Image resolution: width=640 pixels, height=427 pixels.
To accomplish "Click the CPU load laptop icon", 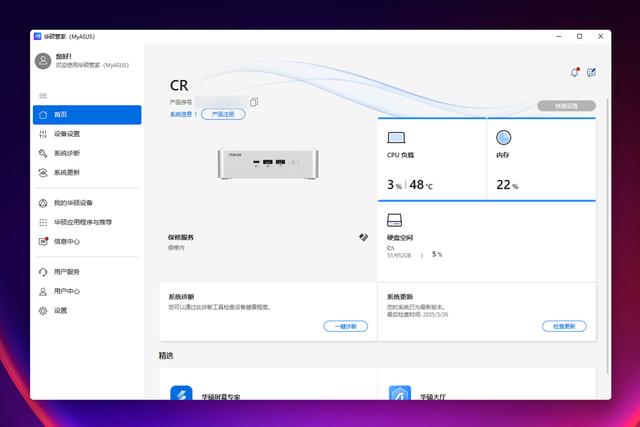I will tap(396, 138).
